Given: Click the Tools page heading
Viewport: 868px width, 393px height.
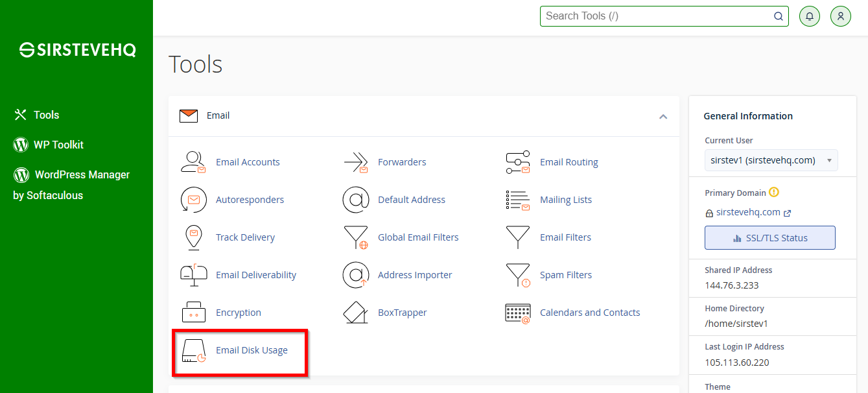Looking at the screenshot, I should click(x=195, y=64).
